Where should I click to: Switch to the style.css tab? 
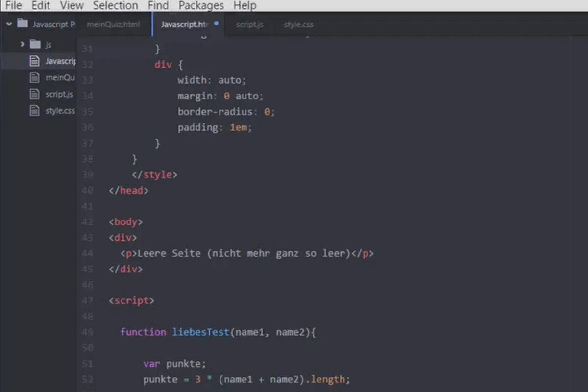click(x=298, y=24)
